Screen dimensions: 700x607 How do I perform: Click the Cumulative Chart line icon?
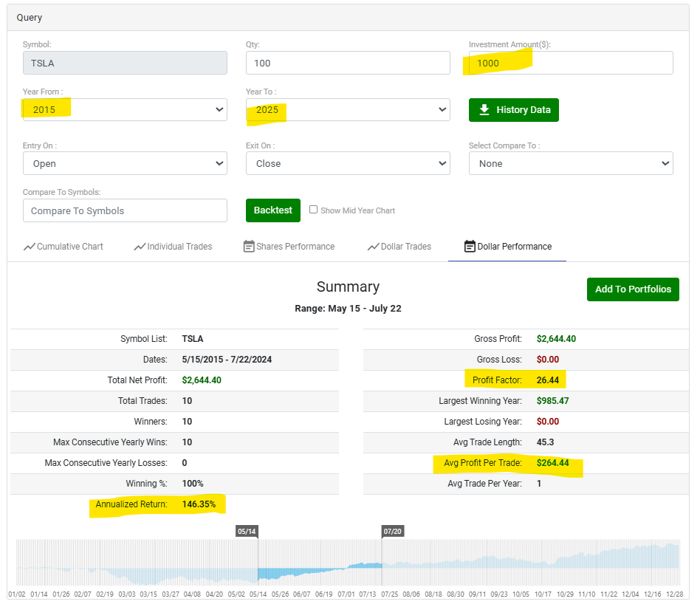coord(29,247)
